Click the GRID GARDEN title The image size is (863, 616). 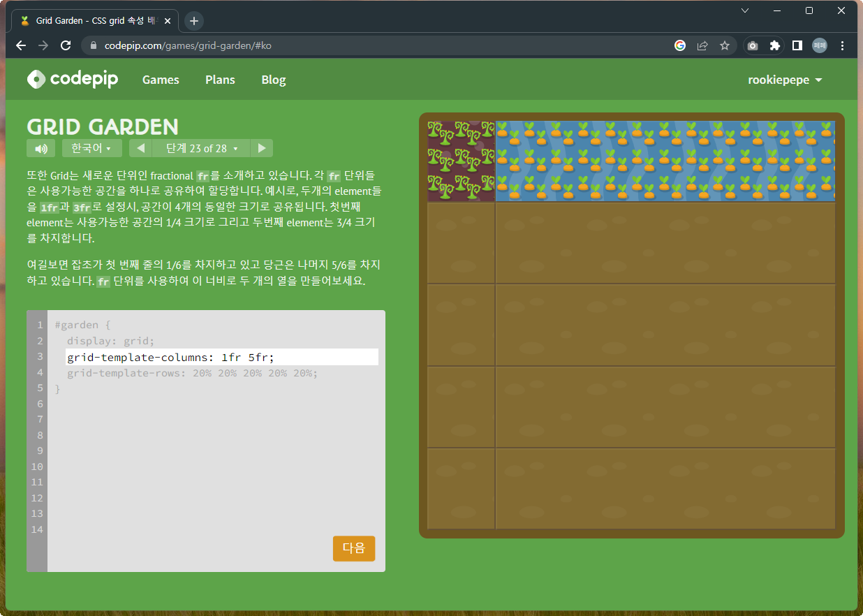(103, 126)
